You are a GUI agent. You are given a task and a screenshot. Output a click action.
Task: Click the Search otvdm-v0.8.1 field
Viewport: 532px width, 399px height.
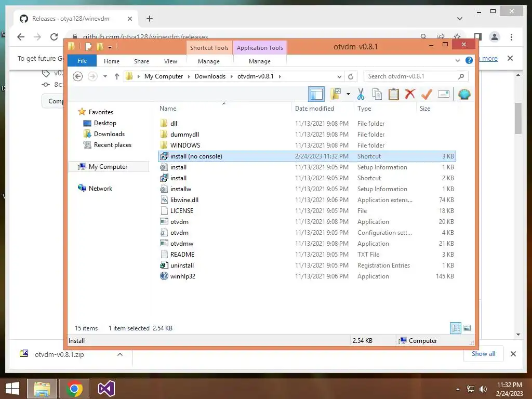[416, 76]
